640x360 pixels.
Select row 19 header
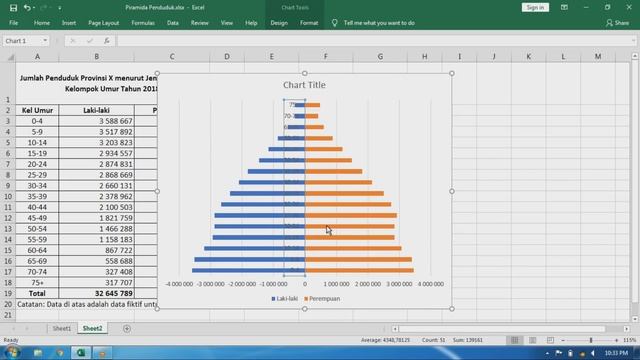click(8, 293)
